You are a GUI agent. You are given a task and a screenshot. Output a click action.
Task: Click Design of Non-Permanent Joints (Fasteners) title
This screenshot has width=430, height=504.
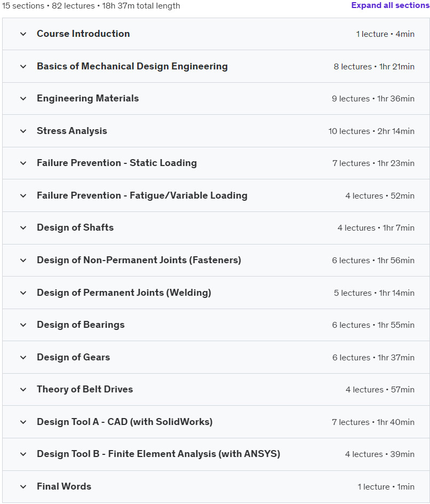tap(139, 260)
